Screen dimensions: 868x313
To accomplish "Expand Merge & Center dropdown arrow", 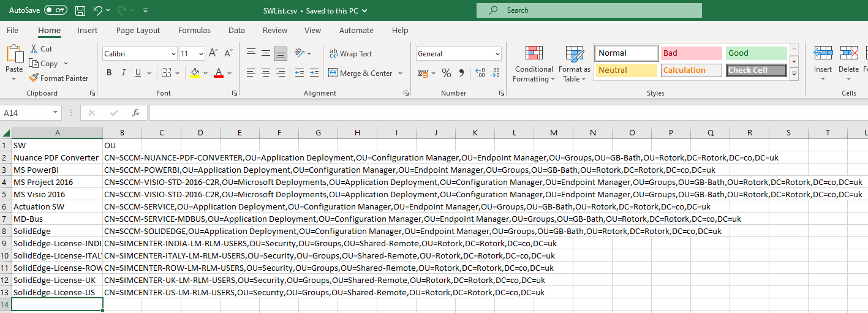I will tap(401, 73).
